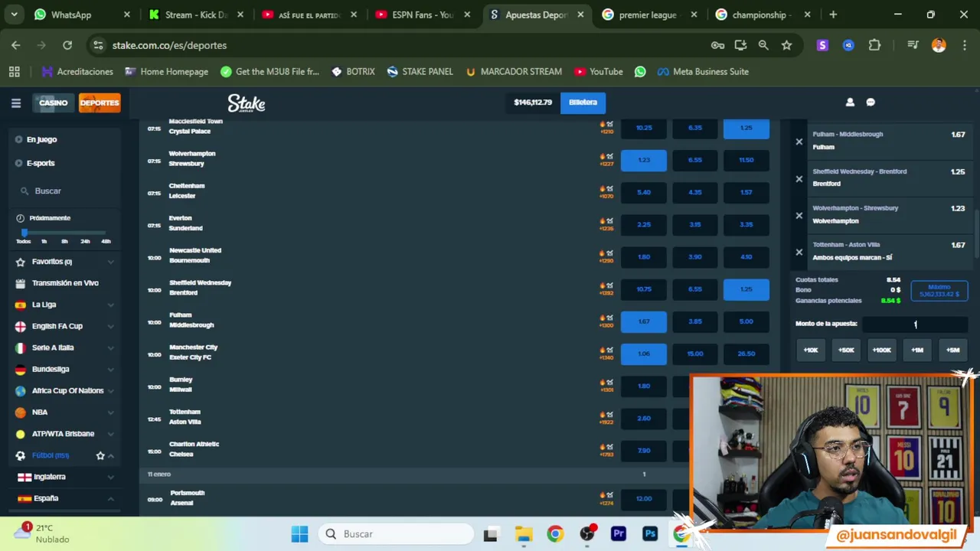Go back in browser

(16, 45)
